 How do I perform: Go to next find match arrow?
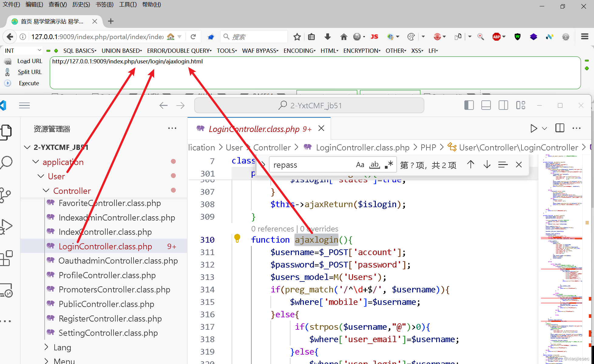click(x=487, y=165)
